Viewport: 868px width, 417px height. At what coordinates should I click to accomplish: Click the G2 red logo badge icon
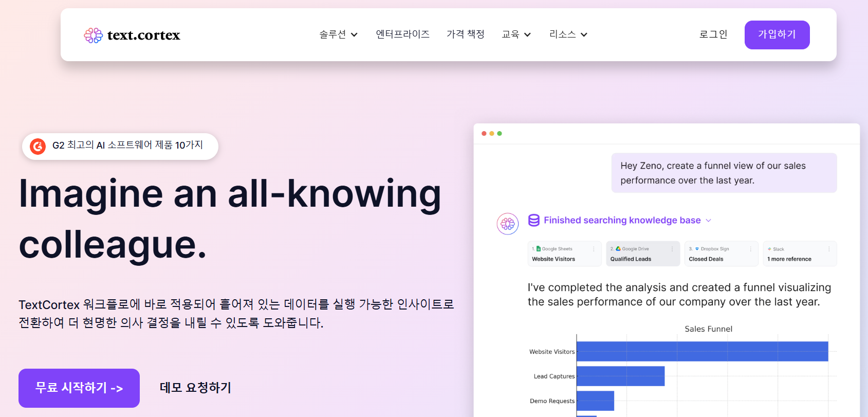(38, 147)
